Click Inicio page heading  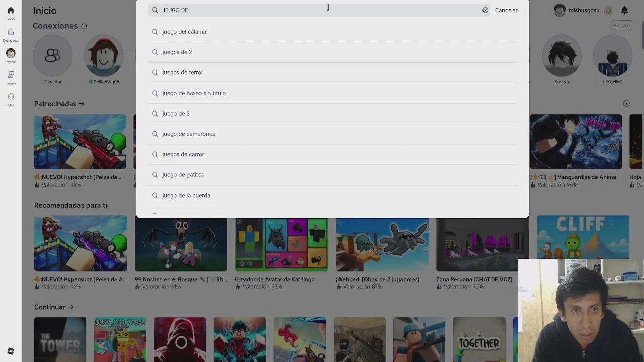[45, 11]
